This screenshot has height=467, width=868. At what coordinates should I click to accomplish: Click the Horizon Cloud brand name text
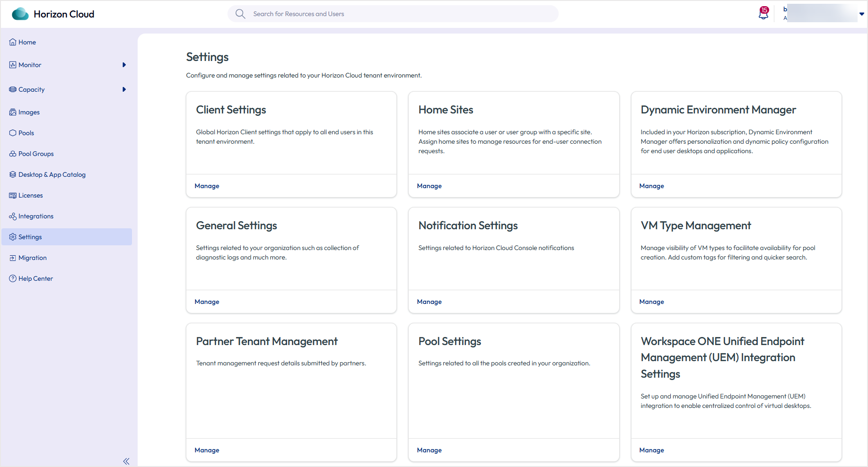pos(64,14)
